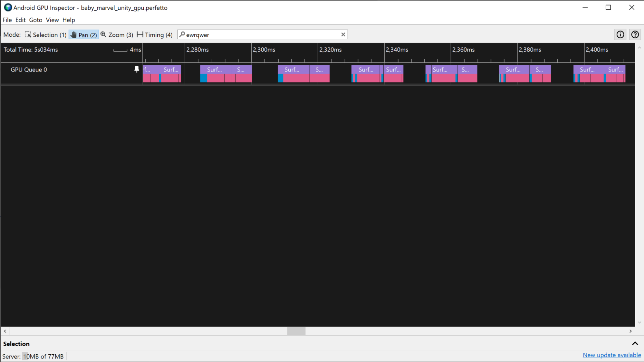Click the New update available link

click(612, 355)
